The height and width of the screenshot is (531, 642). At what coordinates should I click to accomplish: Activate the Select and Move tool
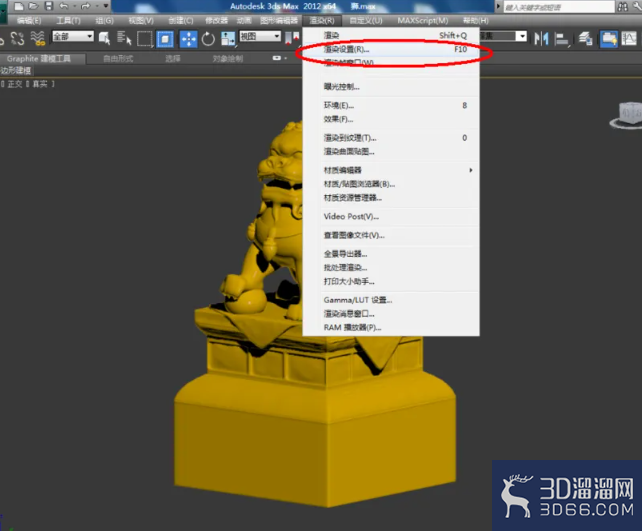[x=188, y=39]
